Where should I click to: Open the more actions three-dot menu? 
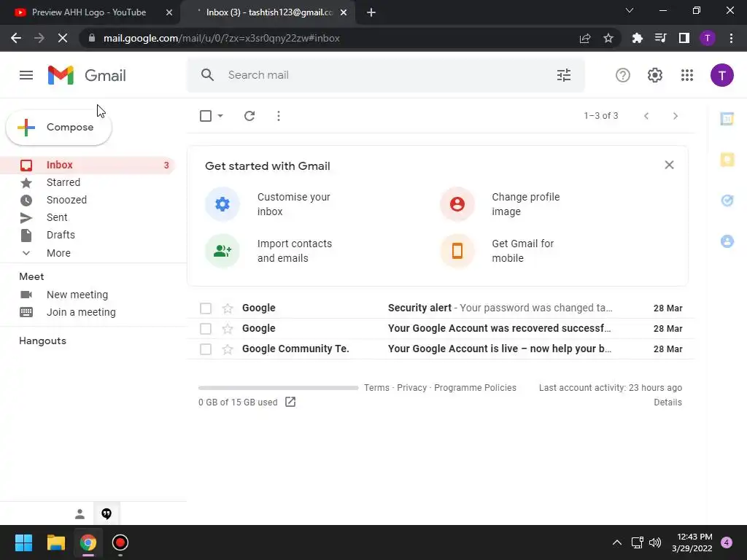[279, 116]
